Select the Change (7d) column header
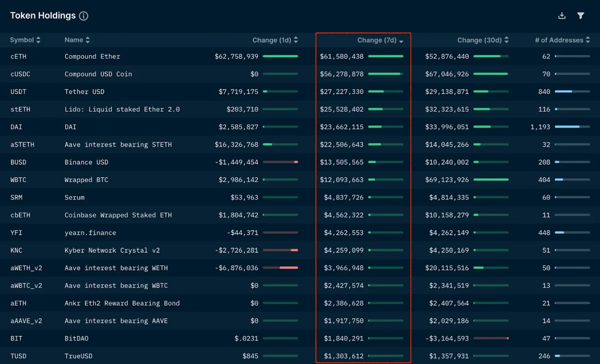The width and height of the screenshot is (600, 364). [376, 40]
